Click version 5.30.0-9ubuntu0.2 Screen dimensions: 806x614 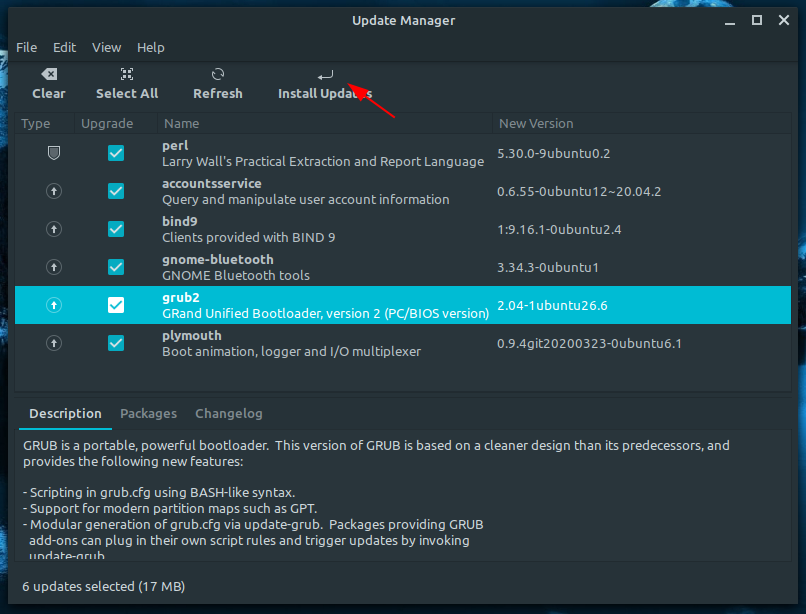[x=554, y=153]
